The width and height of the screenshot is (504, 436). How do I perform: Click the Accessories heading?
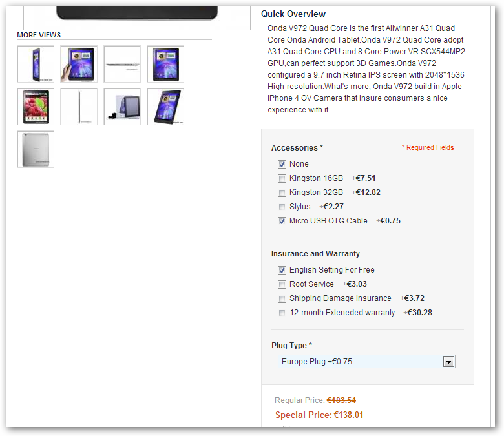[x=297, y=148]
